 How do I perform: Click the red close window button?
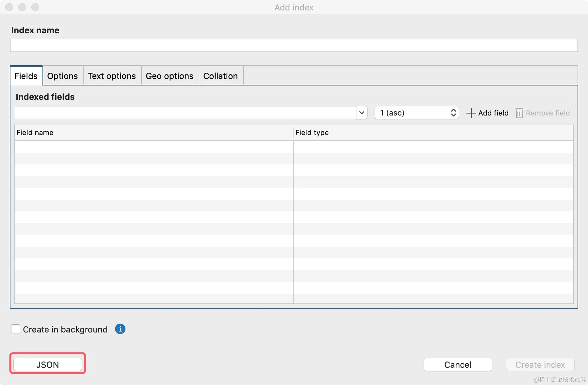[9, 7]
